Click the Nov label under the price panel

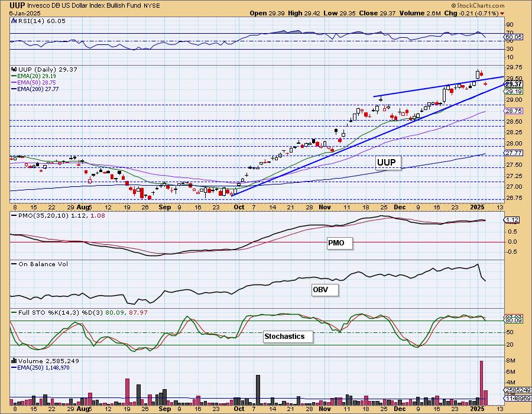tap(325, 207)
